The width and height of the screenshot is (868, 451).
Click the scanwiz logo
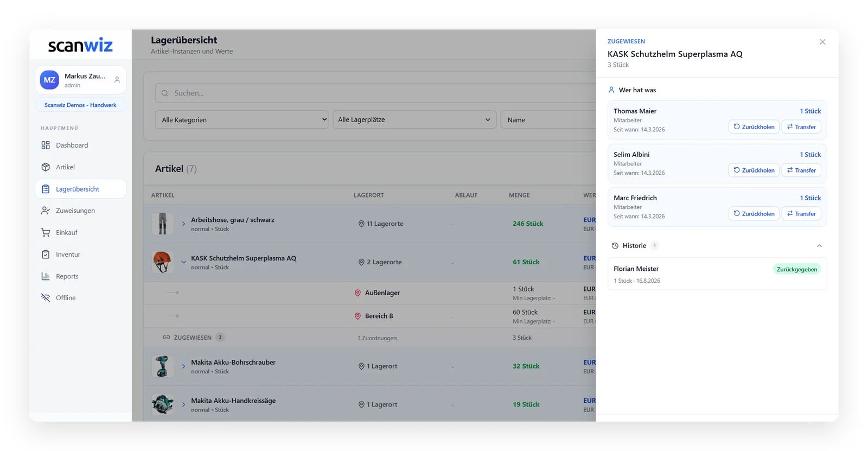pyautogui.click(x=80, y=45)
